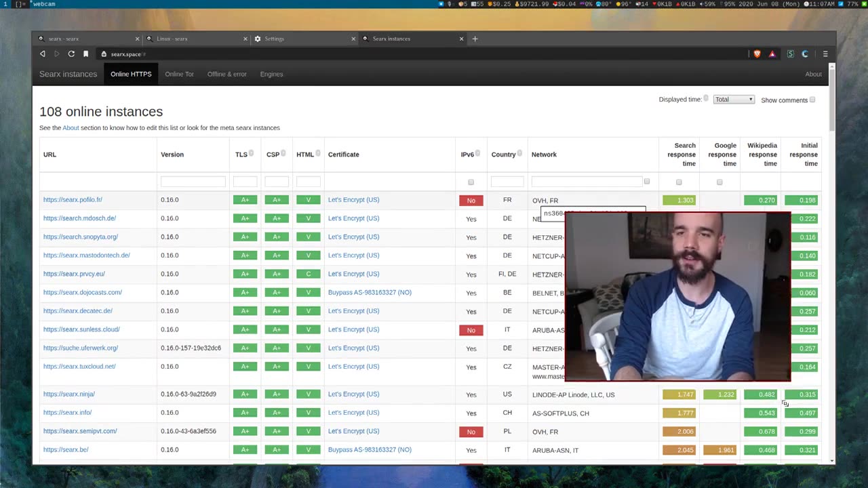Reload the searx.space page

[71, 54]
